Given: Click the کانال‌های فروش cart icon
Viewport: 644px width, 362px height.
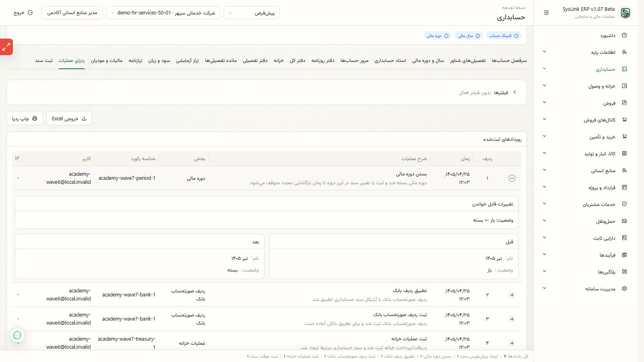Looking at the screenshot, I should point(624,120).
